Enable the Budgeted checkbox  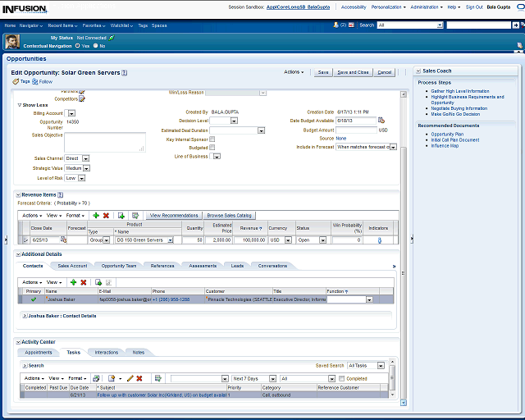click(212, 148)
